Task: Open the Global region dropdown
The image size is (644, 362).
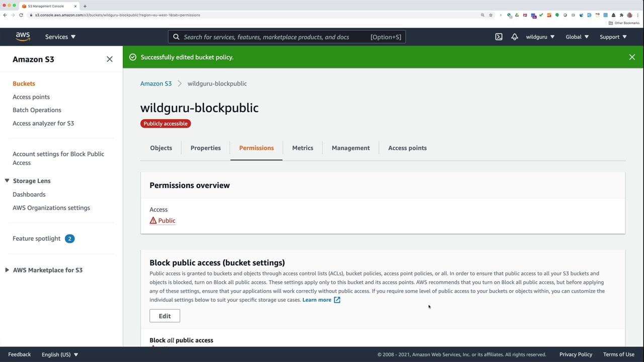Action: click(577, 37)
